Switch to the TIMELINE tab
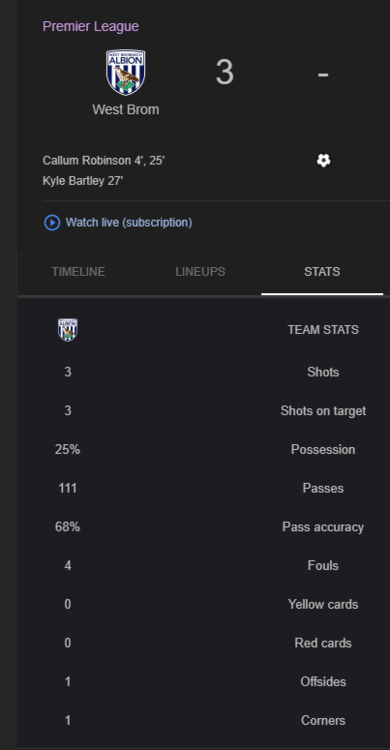Screen dimensions: 390x750 point(78,272)
